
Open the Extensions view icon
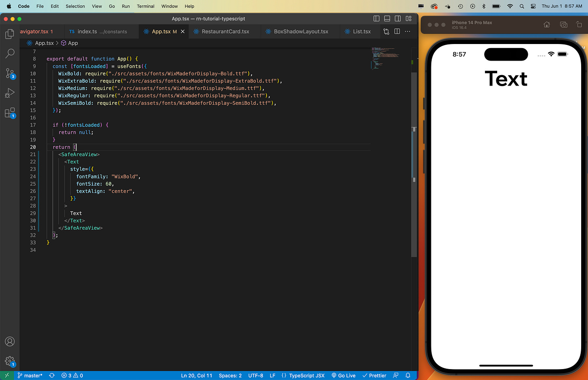click(10, 113)
